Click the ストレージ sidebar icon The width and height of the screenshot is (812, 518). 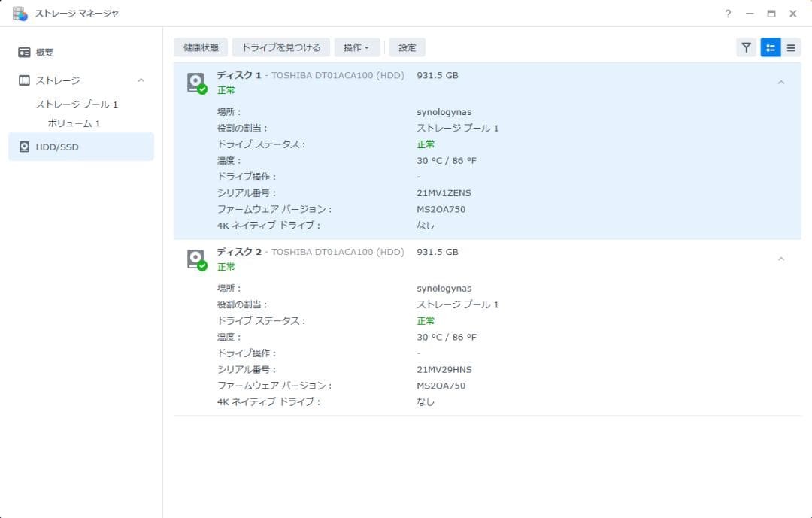click(23, 80)
